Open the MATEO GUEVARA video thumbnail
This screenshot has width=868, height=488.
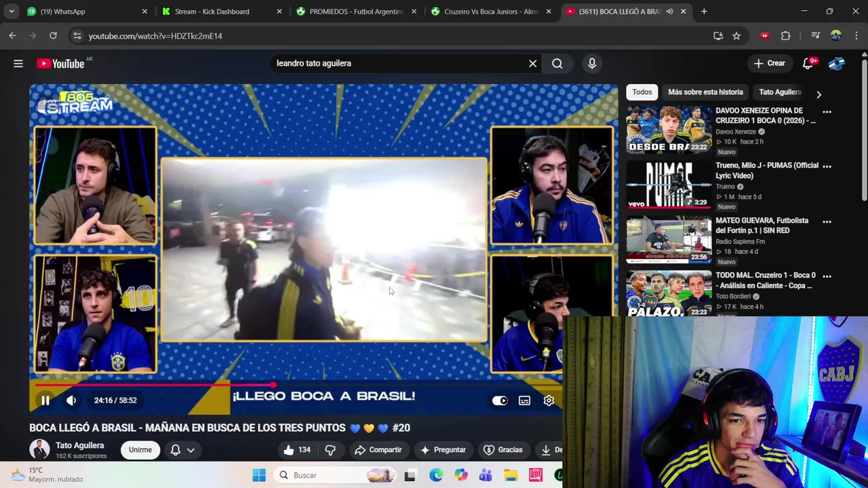[x=669, y=239]
